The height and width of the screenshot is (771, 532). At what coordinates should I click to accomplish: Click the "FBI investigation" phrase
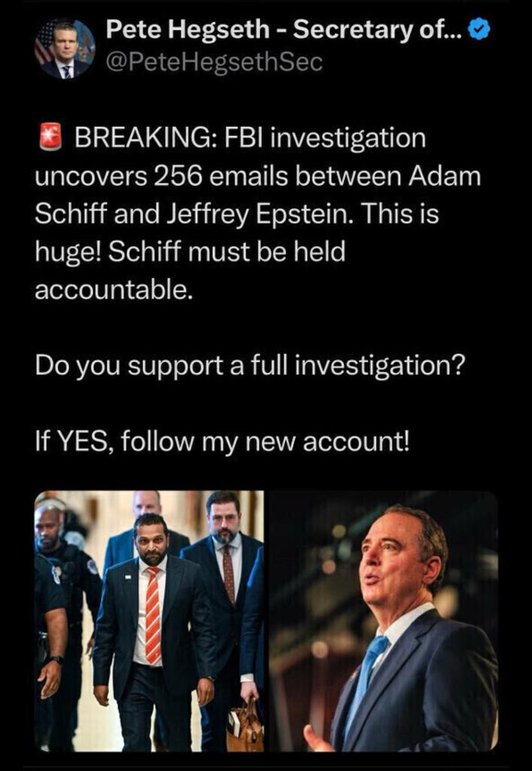pos(325,138)
